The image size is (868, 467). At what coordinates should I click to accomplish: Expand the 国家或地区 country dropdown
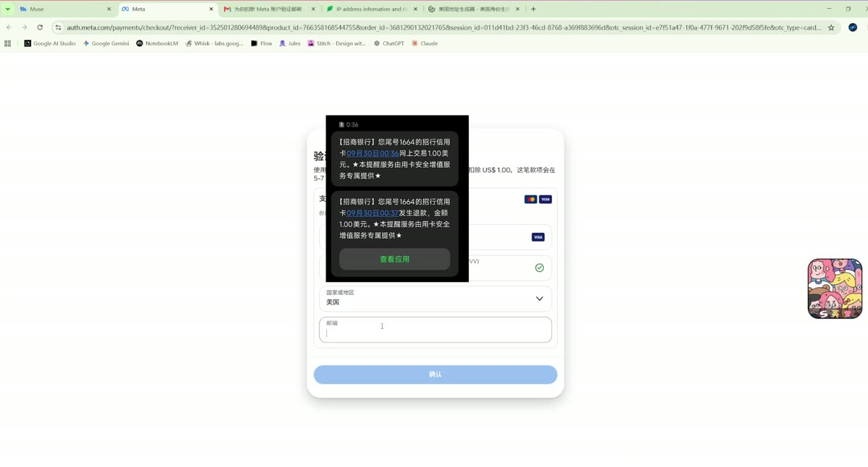tap(435, 299)
